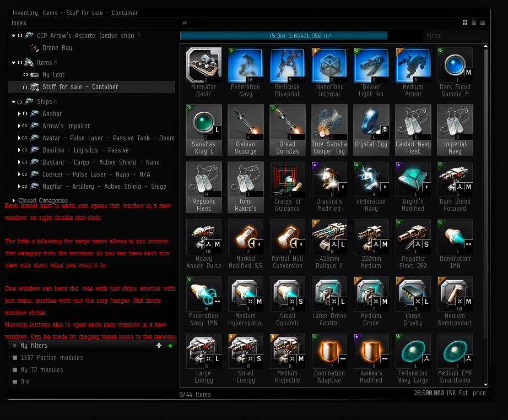Enable the 1337 Faction modules filter
This screenshot has width=508, height=420.
point(14,358)
